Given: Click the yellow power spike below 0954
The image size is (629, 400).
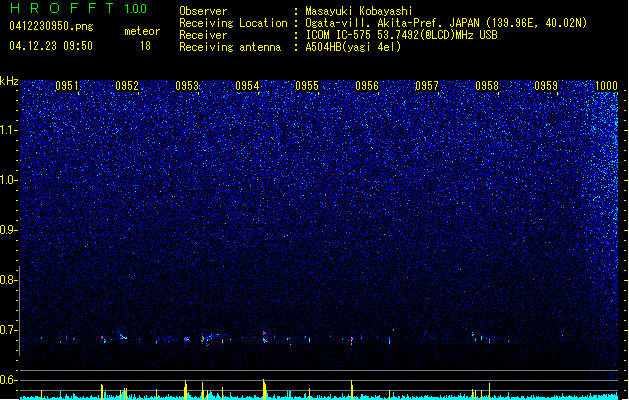Looking at the screenshot, I should pos(264,389).
